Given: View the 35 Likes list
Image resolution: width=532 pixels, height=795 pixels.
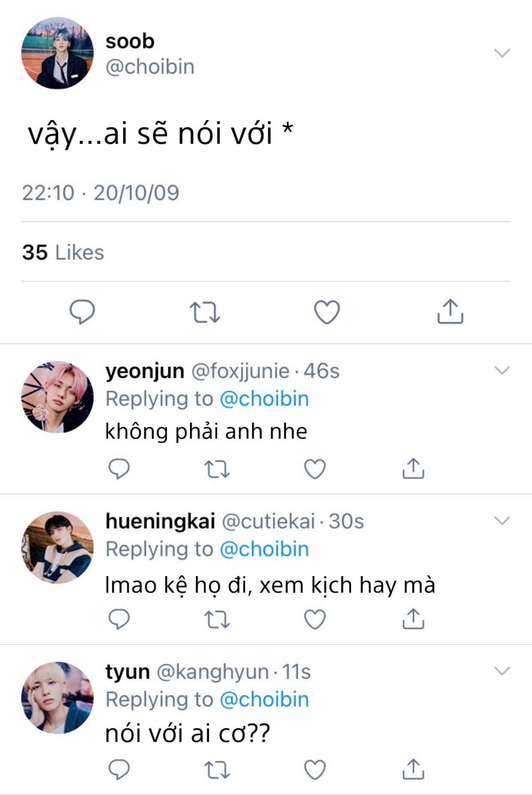Looking at the screenshot, I should click(x=63, y=252).
